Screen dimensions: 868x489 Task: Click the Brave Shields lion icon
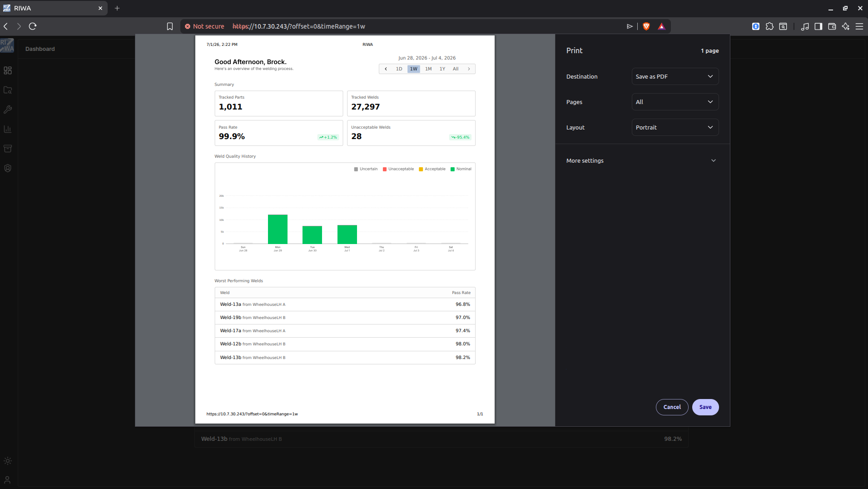(646, 26)
